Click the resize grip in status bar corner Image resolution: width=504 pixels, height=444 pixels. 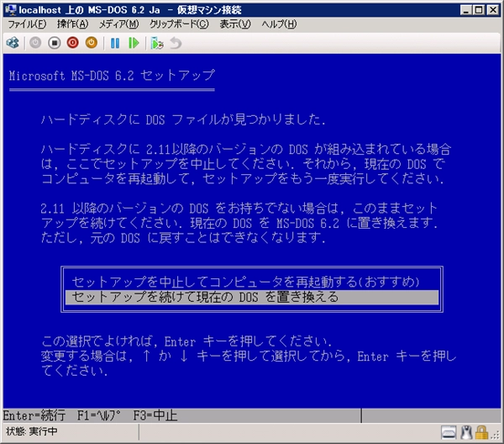pos(496,436)
